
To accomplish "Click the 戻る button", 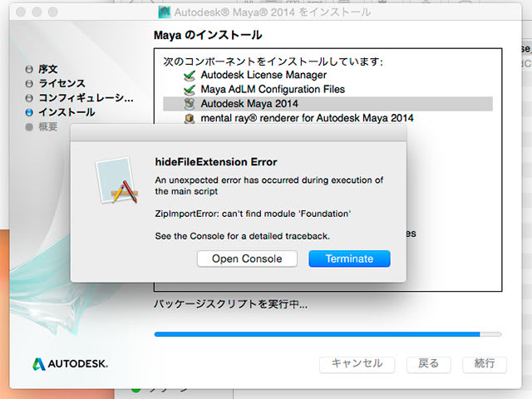I will 429,364.
